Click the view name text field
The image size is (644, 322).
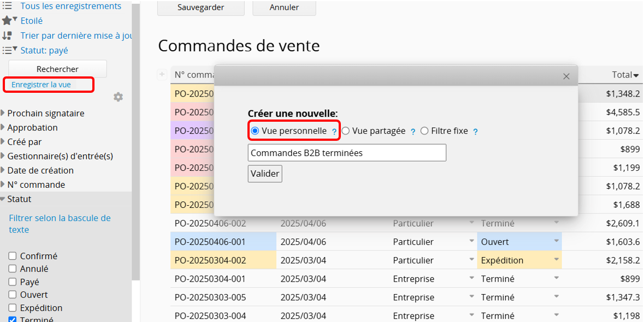347,153
